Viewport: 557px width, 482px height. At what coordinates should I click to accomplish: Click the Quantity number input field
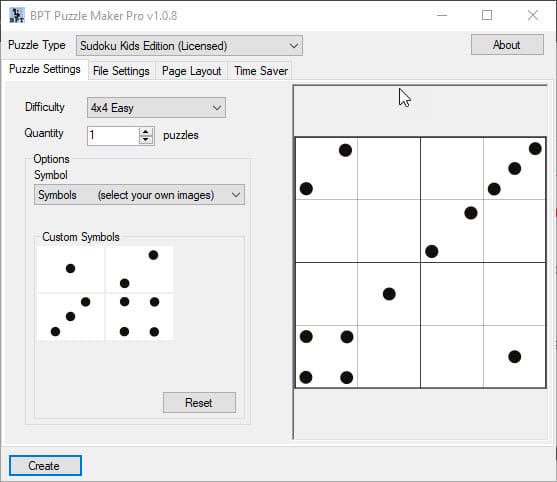(113, 136)
